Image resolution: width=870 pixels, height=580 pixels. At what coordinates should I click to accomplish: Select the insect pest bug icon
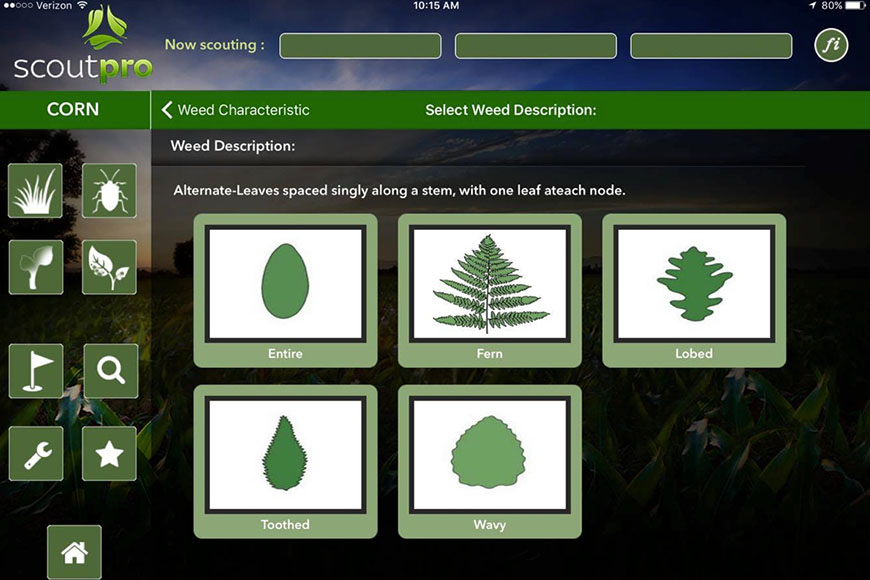pyautogui.click(x=109, y=191)
